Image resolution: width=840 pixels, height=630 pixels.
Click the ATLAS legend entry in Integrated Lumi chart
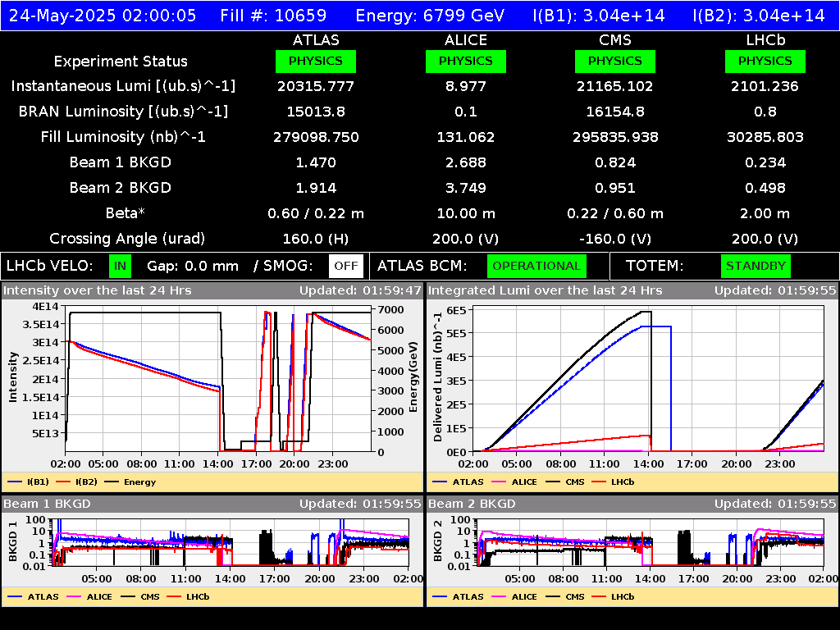pos(458,482)
